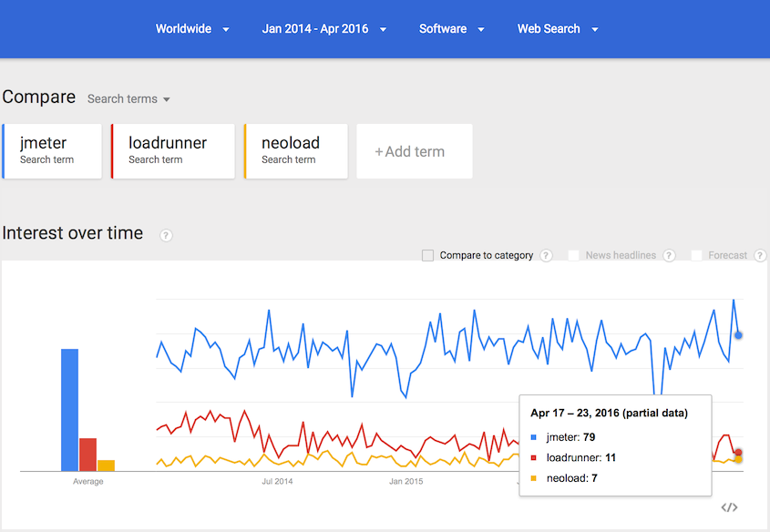The image size is (770, 532).
Task: Expand the Search terms compare dropdown
Action: [128, 99]
